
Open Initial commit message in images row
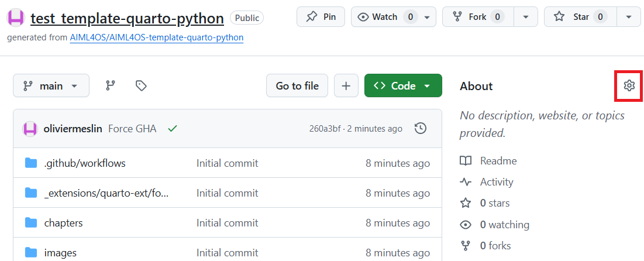pyautogui.click(x=227, y=252)
